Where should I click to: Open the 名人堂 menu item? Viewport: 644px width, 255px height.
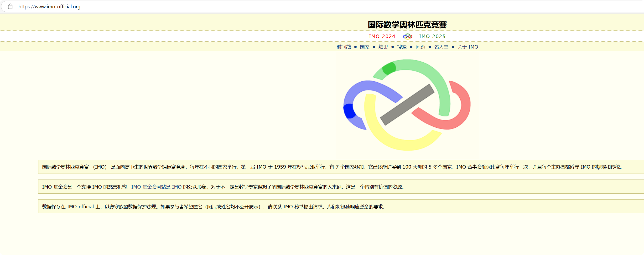pyautogui.click(x=441, y=47)
